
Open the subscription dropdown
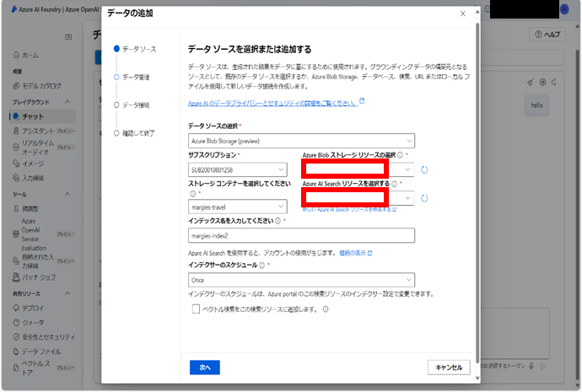pyautogui.click(x=238, y=169)
